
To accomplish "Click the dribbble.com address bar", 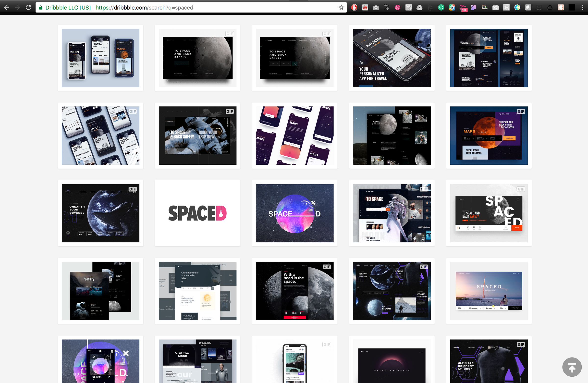I will (x=198, y=7).
